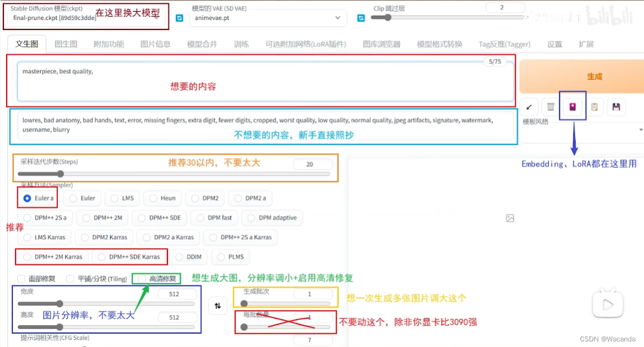The image size is (644, 347).
Task: Refresh the SD VAE model list
Action: [x=361, y=18]
